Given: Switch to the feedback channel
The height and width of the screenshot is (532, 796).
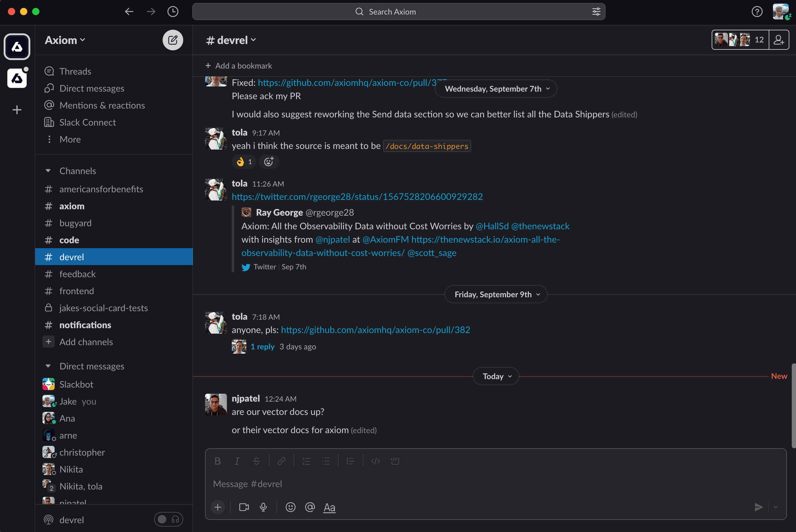Looking at the screenshot, I should (x=77, y=274).
